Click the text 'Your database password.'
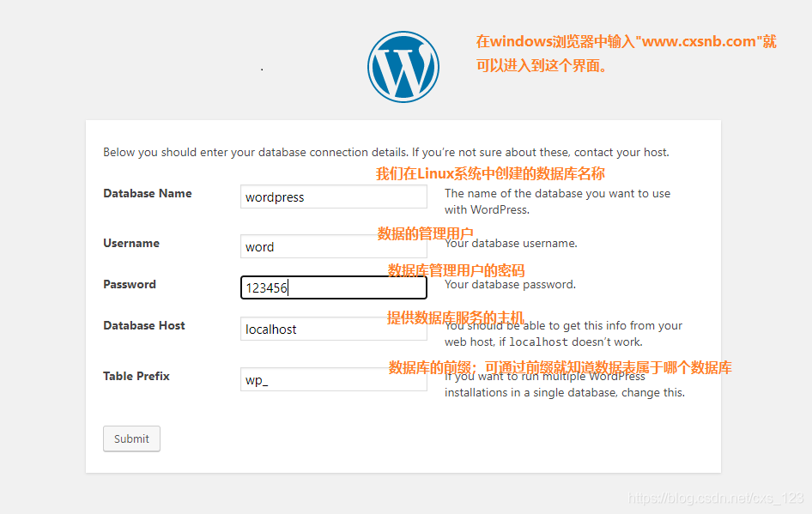This screenshot has height=514, width=812. tap(510, 284)
